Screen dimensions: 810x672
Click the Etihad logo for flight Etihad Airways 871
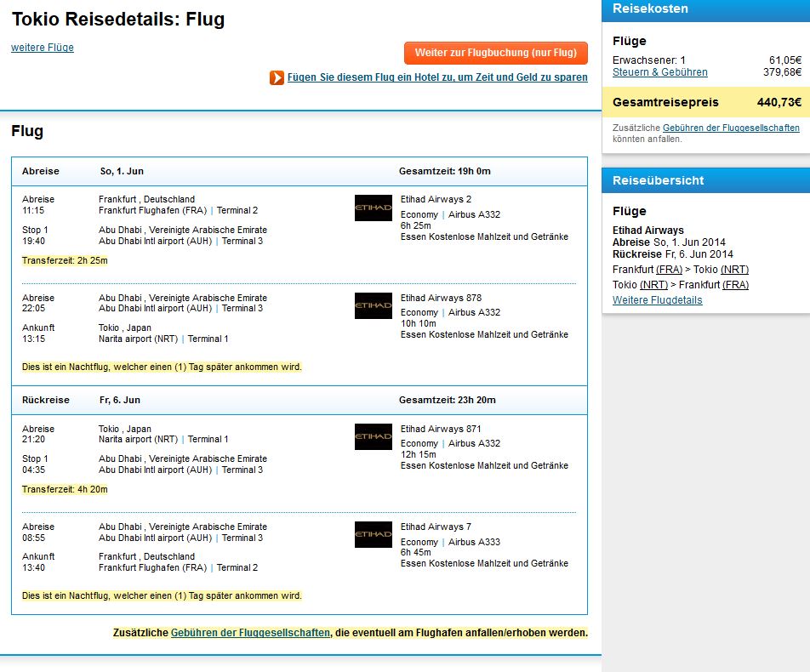coord(373,437)
